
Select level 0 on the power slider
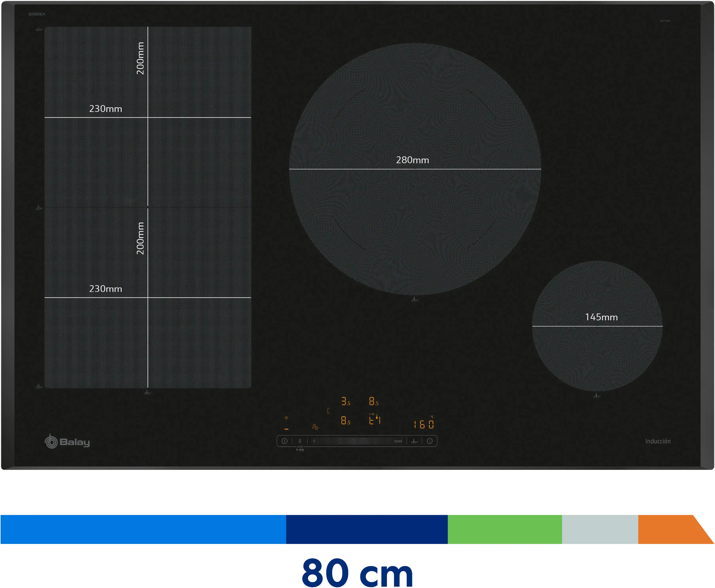click(314, 441)
